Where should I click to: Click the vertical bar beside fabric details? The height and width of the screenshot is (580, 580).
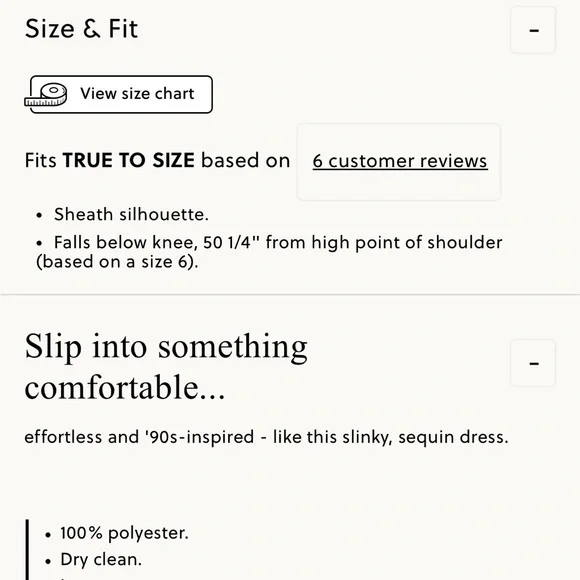point(27,550)
